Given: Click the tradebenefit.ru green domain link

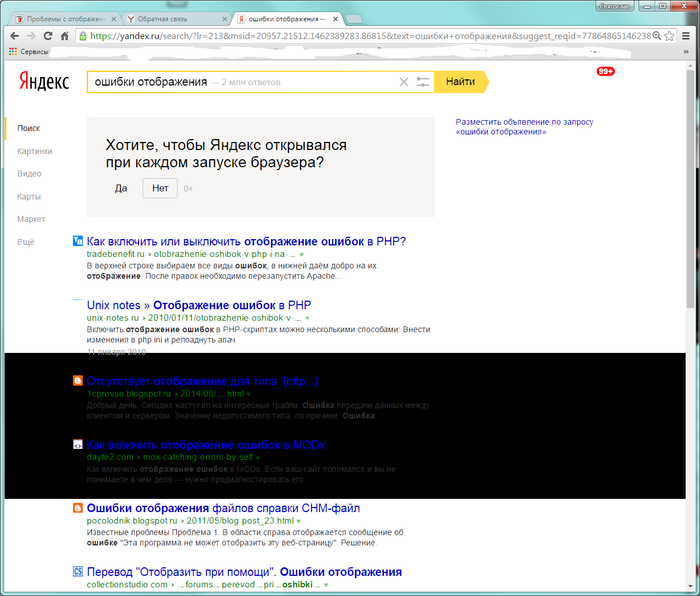Looking at the screenshot, I should click(116, 254).
